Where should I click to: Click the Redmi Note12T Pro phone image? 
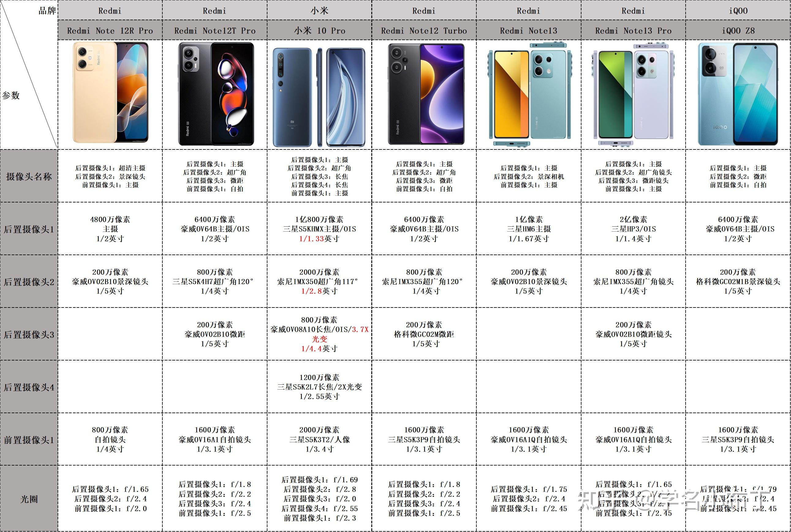pos(216,94)
